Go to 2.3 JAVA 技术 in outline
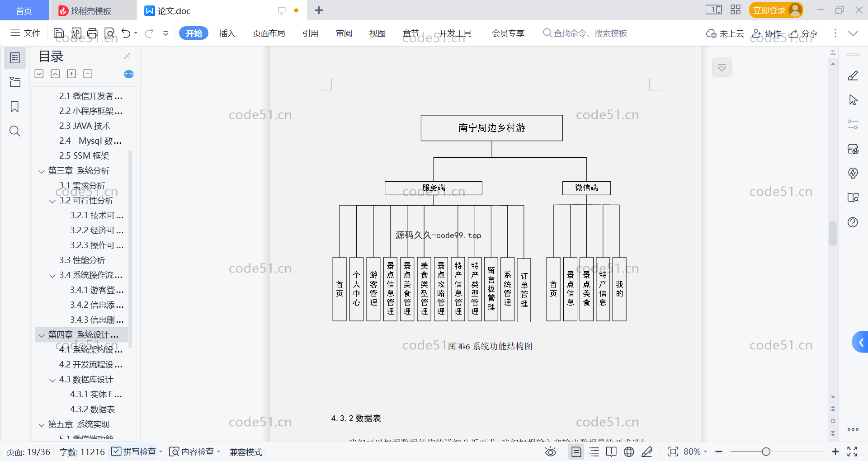Viewport: 868px width, 461px height. point(85,126)
